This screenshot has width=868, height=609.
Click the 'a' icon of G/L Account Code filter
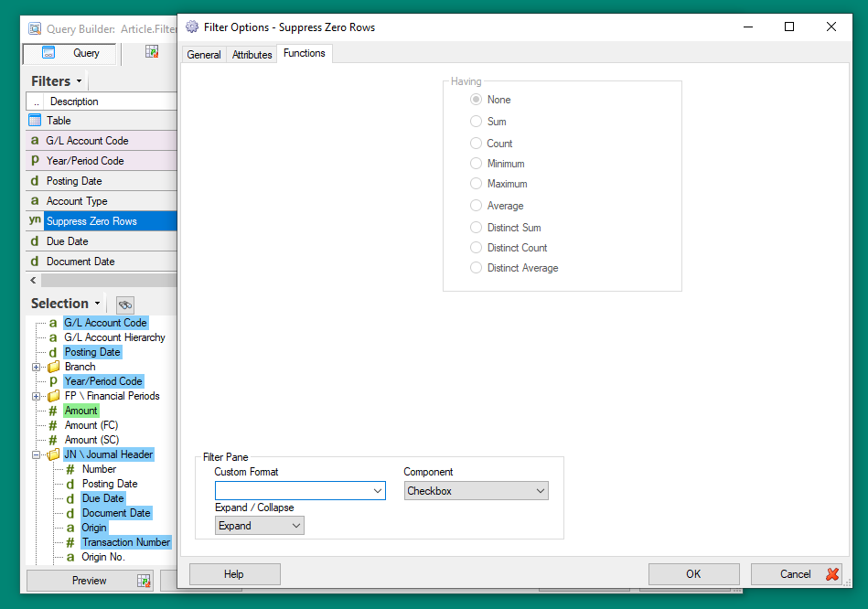[35, 141]
